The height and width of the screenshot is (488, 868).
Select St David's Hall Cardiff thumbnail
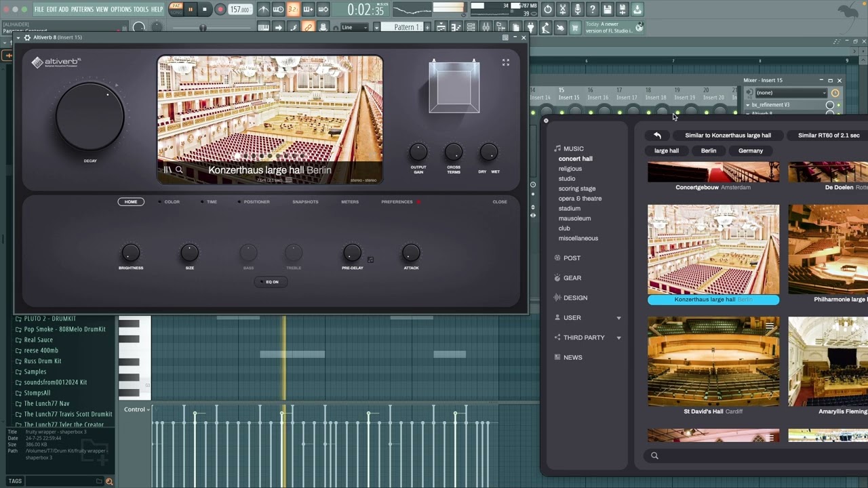(713, 361)
